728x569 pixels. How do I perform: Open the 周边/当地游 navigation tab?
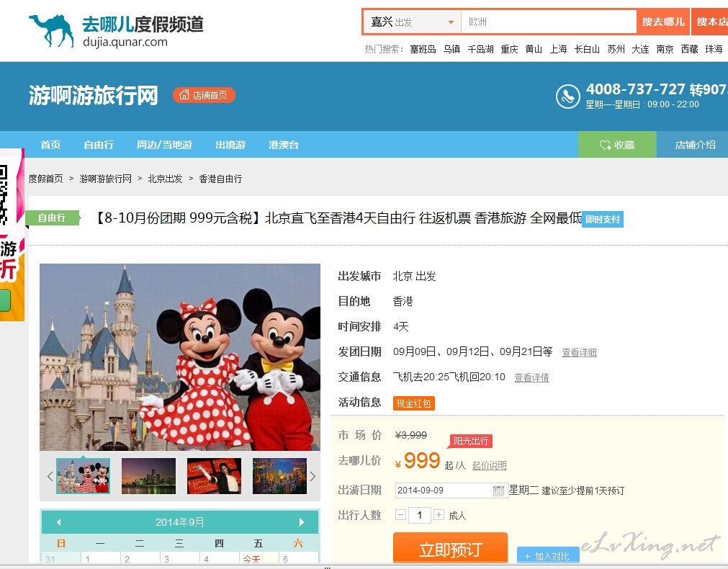pyautogui.click(x=164, y=145)
